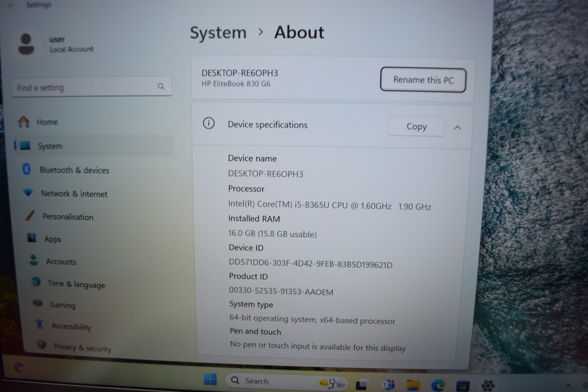Click the 16.0 GB installed RAM value

coord(272,234)
